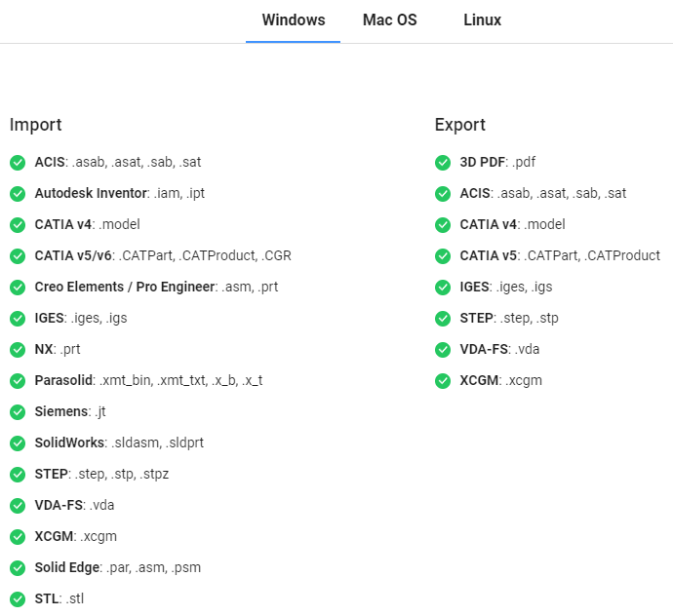Click the STEP export entry

(x=509, y=319)
